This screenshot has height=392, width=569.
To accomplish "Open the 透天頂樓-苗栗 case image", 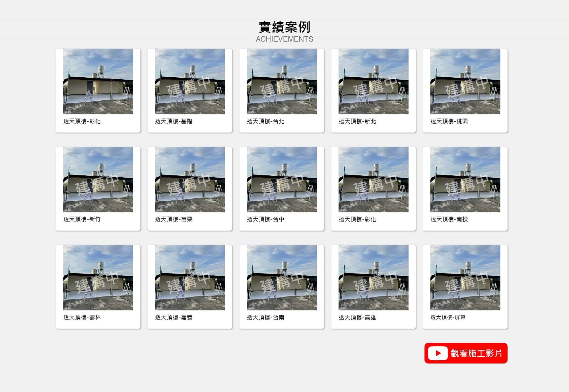I will tap(190, 179).
